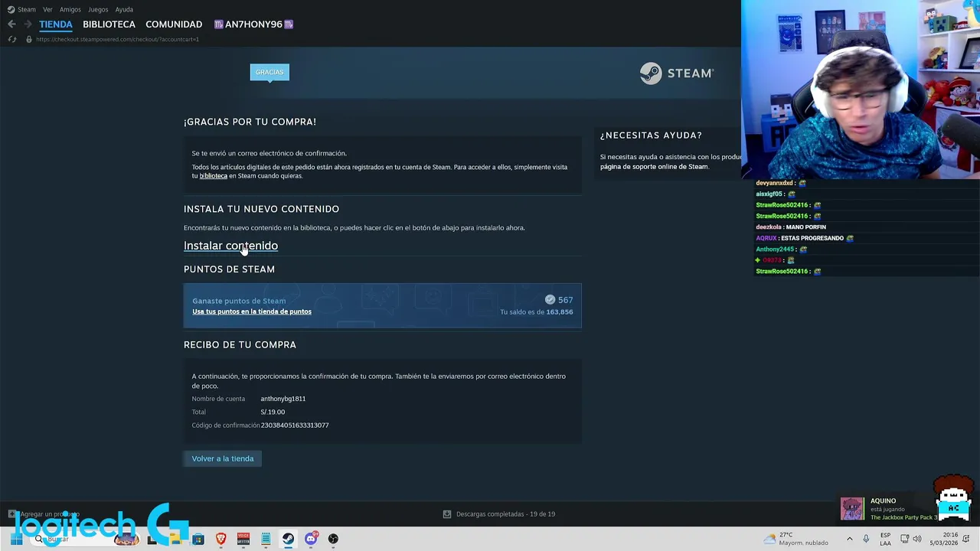Image resolution: width=980 pixels, height=551 pixels.
Task: Open the página de soporte online de Steam link
Action: (x=654, y=167)
